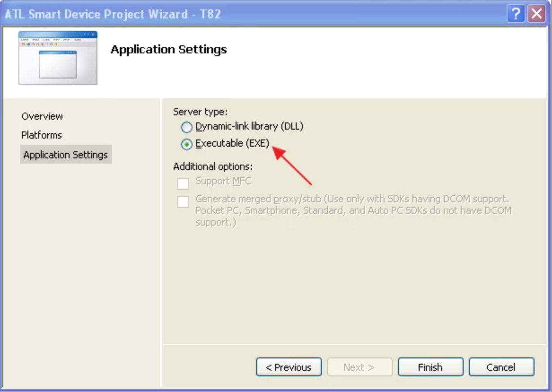Tick the Support MFC checkbox
The height and width of the screenshot is (392, 552).
click(183, 183)
